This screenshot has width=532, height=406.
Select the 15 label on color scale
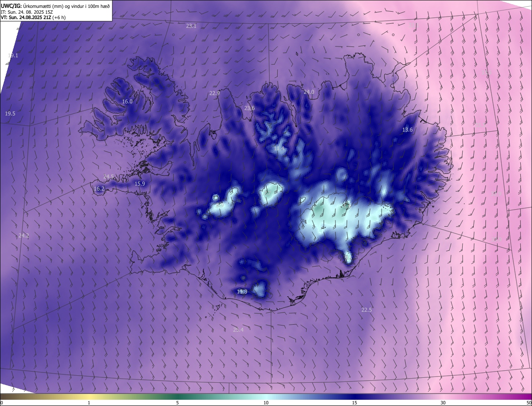[355, 403]
